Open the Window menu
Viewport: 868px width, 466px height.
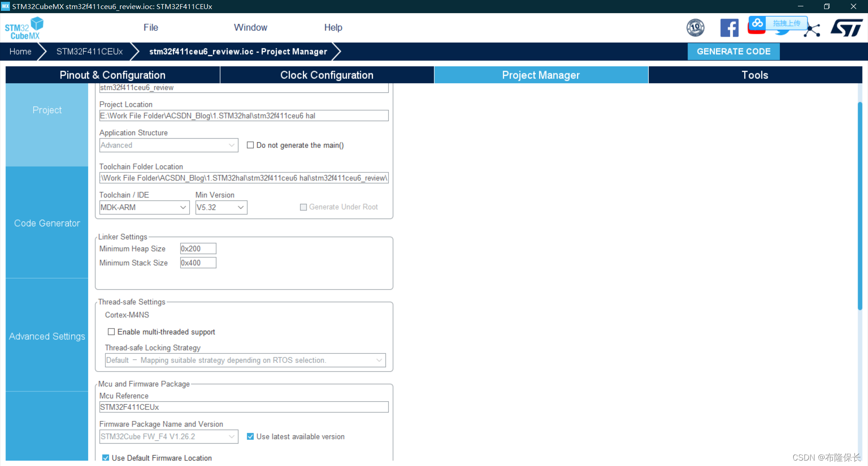click(250, 28)
